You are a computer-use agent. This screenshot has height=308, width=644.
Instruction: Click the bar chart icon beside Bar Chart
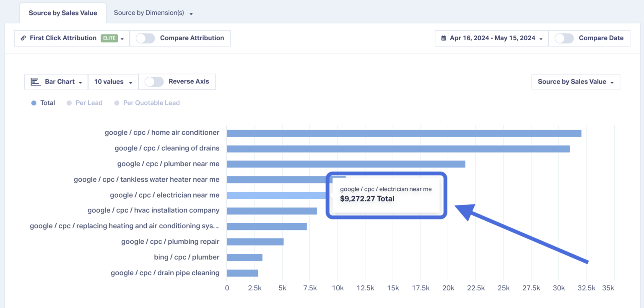coord(36,82)
